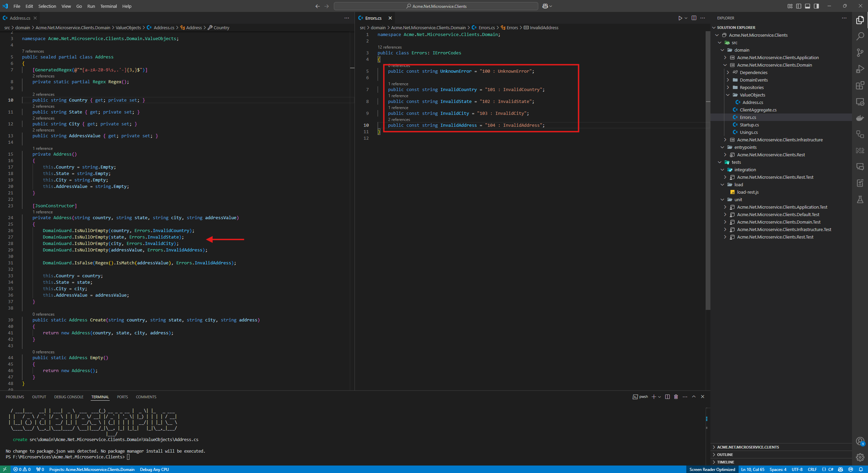The image size is (868, 473).
Task: Expand the Dependencies tree node
Action: pyautogui.click(x=728, y=72)
